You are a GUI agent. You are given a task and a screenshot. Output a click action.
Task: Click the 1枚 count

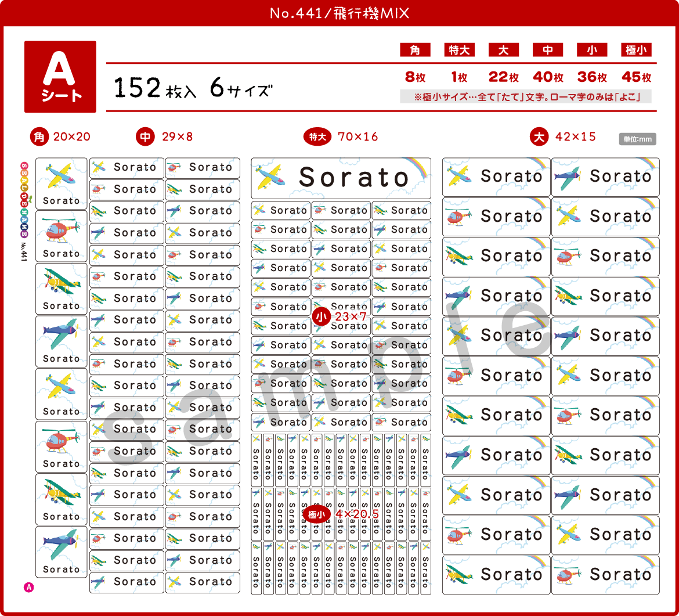click(x=460, y=77)
